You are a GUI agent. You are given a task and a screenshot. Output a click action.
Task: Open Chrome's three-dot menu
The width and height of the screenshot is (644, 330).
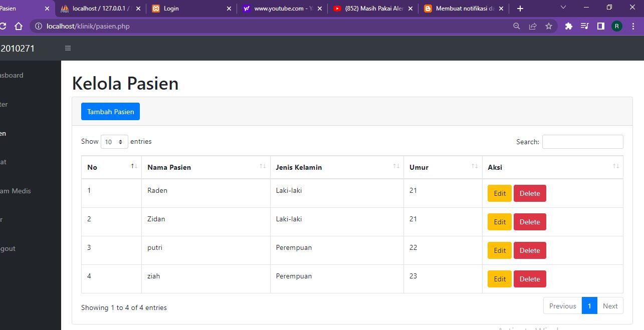tap(632, 26)
